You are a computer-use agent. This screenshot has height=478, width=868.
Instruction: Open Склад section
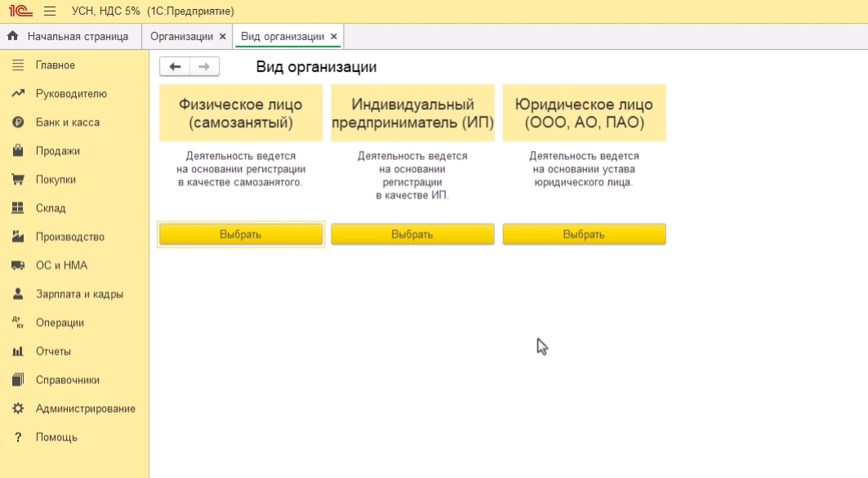tap(50, 208)
